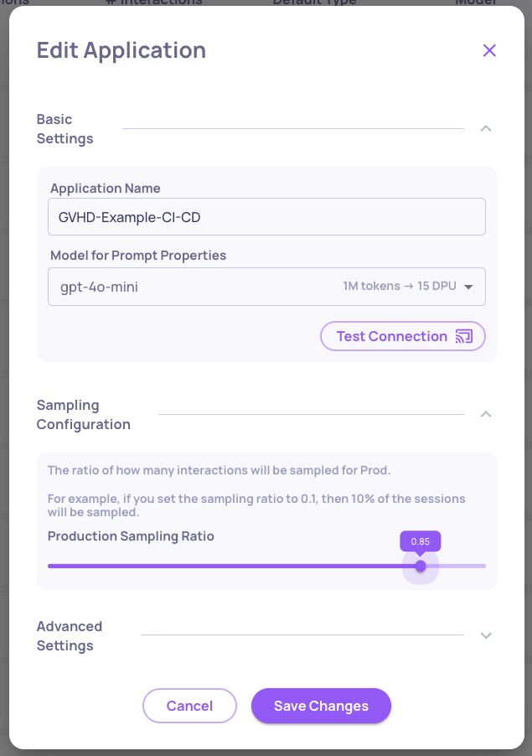This screenshot has width=532, height=756.
Task: Collapse the Basic Settings section chevron
Action: pos(486,128)
